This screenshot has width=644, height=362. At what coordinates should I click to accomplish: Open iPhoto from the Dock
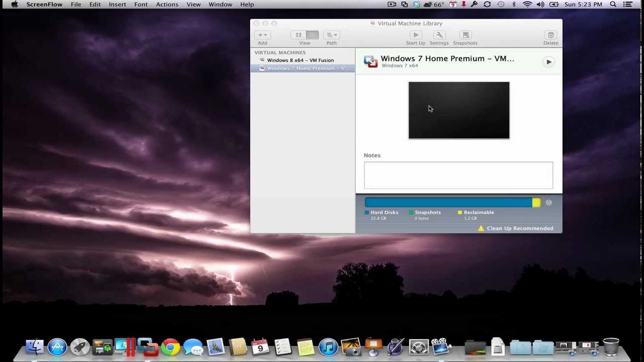tap(351, 347)
